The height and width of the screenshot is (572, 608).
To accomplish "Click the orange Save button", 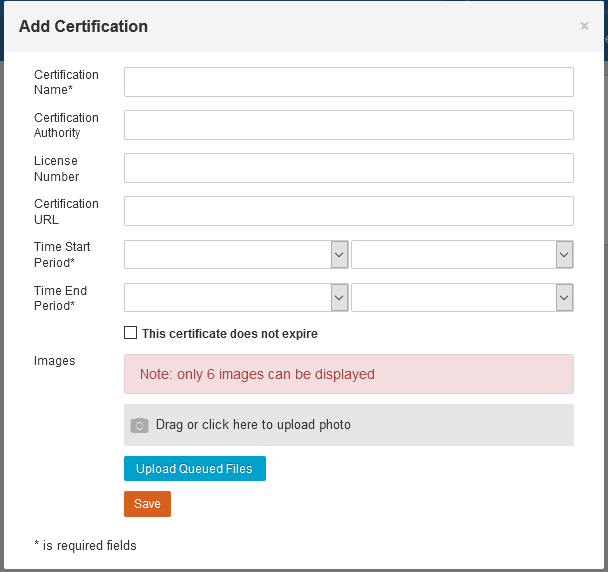I will click(x=147, y=504).
